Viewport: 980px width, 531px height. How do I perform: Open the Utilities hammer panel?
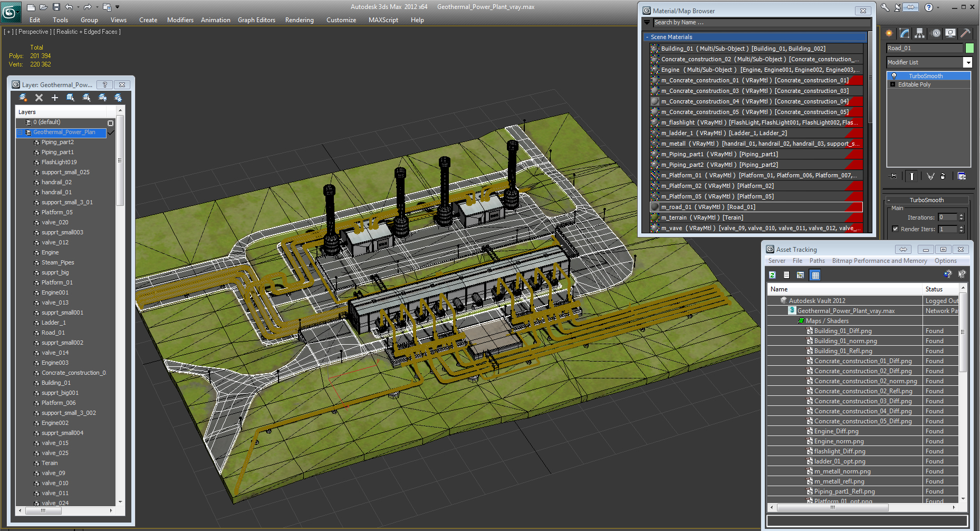click(x=966, y=33)
